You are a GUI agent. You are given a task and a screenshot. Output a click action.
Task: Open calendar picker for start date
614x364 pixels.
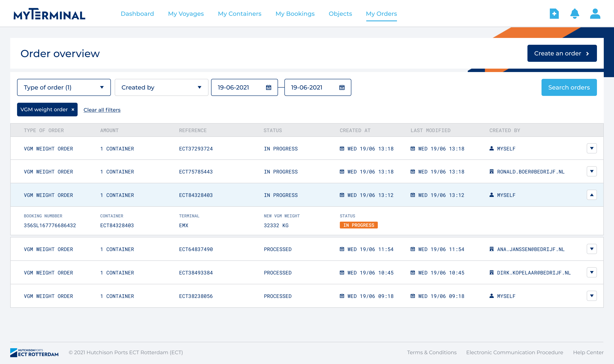click(269, 87)
